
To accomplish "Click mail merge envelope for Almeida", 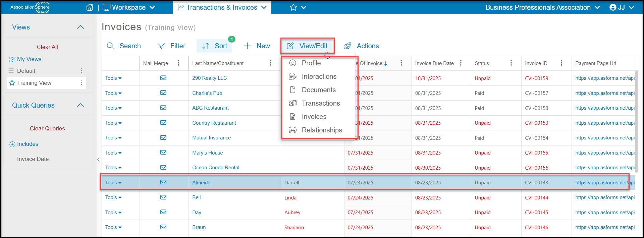I will coord(163,182).
